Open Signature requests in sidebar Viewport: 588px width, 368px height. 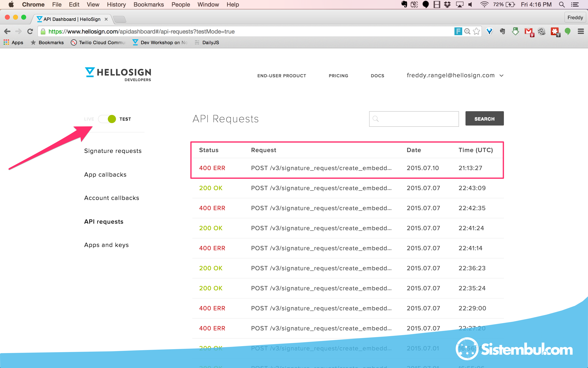point(113,151)
